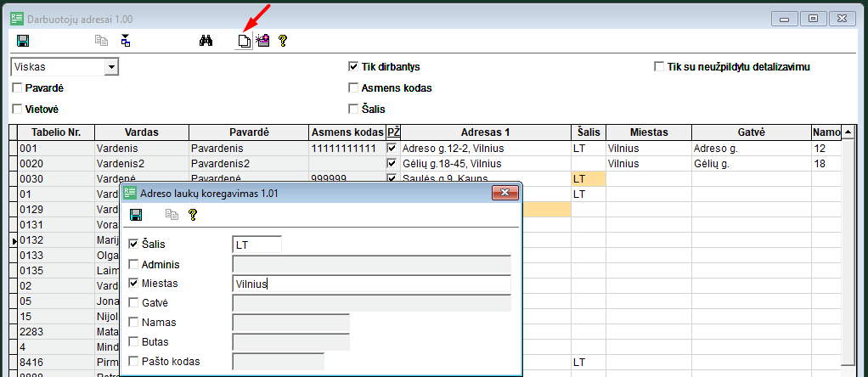Open help in Adreso laukų koregavimas dialog
The image size is (868, 377).
(x=193, y=215)
